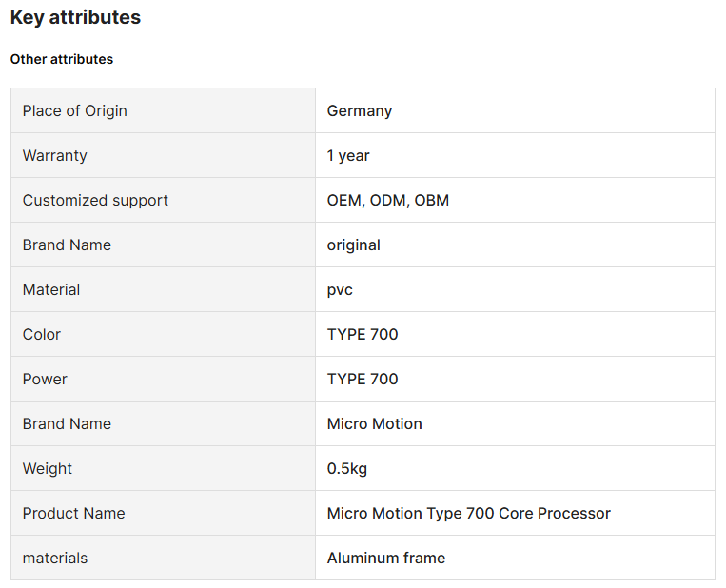Click the 'Color' label cell

click(x=163, y=334)
